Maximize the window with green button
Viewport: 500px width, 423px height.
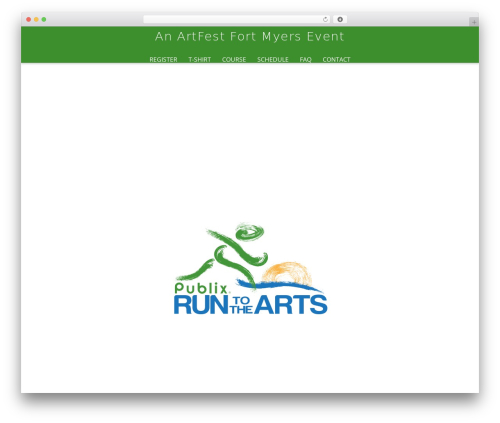coord(44,19)
